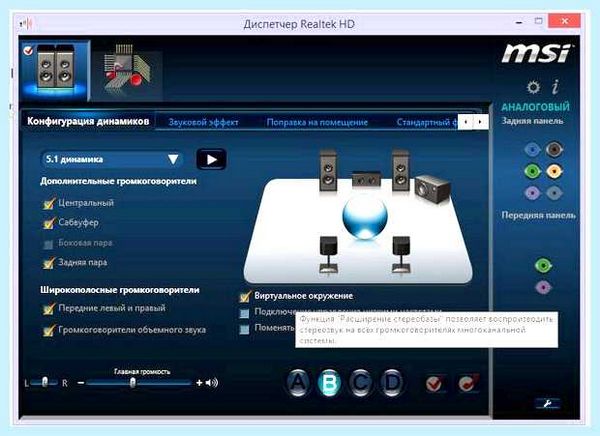
Task: Click the L/R balance slider
Action: [x=44, y=382]
